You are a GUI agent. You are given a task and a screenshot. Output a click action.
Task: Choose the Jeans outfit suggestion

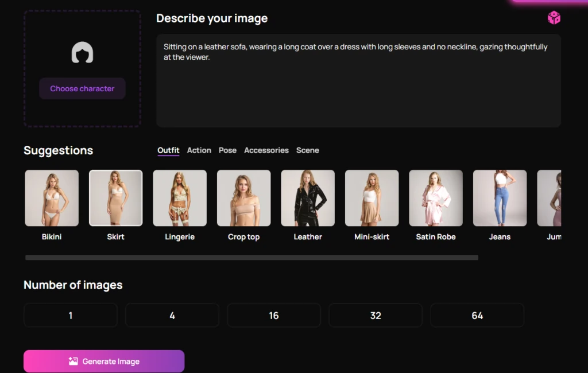pos(500,199)
